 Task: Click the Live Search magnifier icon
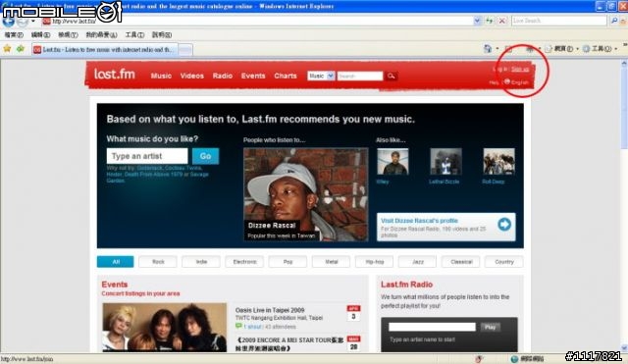614,21
